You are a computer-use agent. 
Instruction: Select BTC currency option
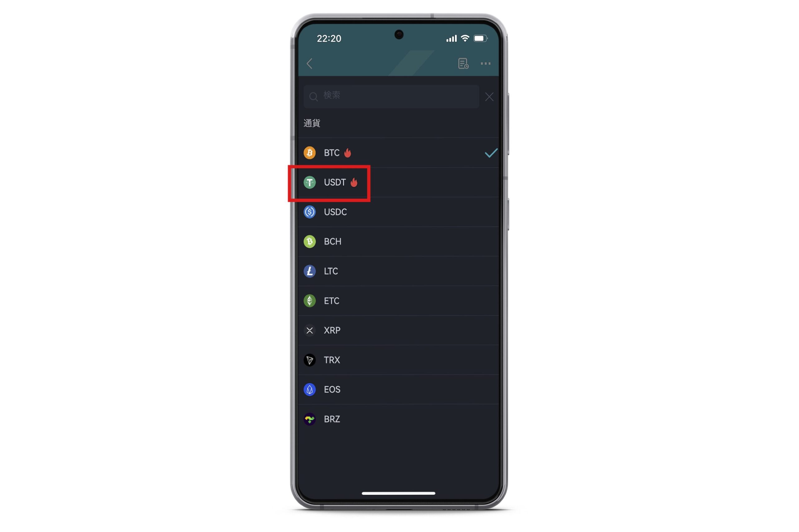399,152
